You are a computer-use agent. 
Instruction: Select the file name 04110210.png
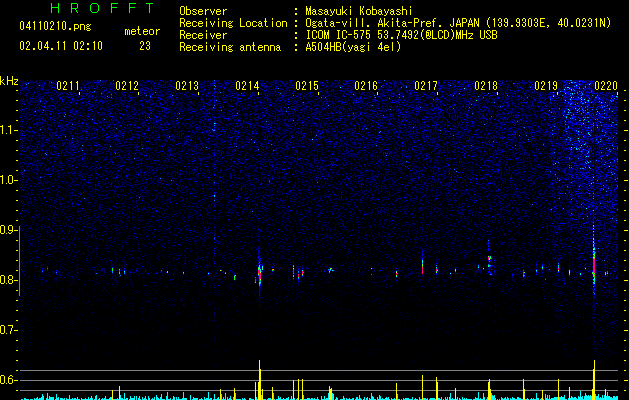(55, 27)
